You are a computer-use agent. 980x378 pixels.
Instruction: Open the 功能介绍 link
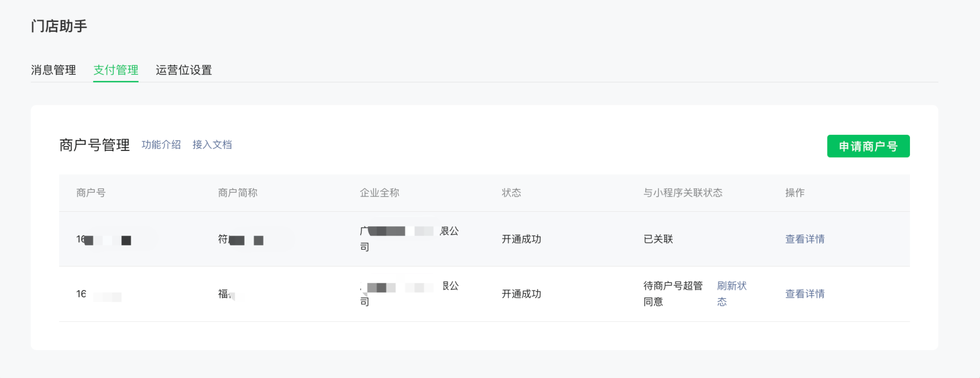tap(161, 145)
